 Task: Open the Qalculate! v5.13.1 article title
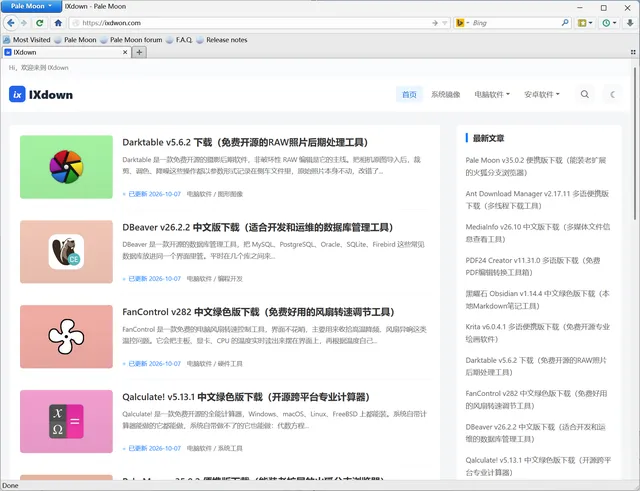[x=246, y=397]
